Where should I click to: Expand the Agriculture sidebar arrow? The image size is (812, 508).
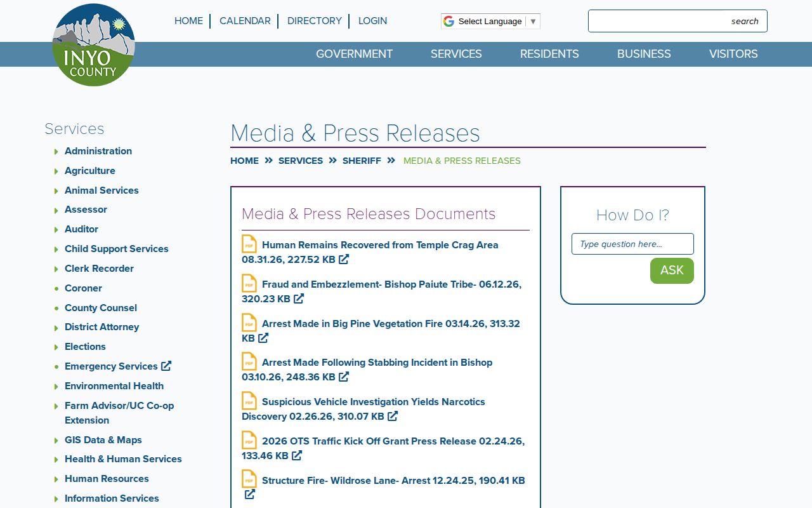point(56,171)
